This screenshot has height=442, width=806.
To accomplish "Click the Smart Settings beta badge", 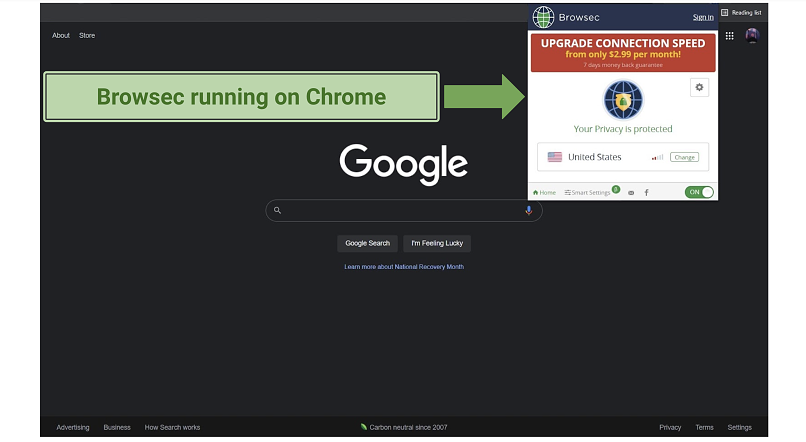I will point(616,189).
